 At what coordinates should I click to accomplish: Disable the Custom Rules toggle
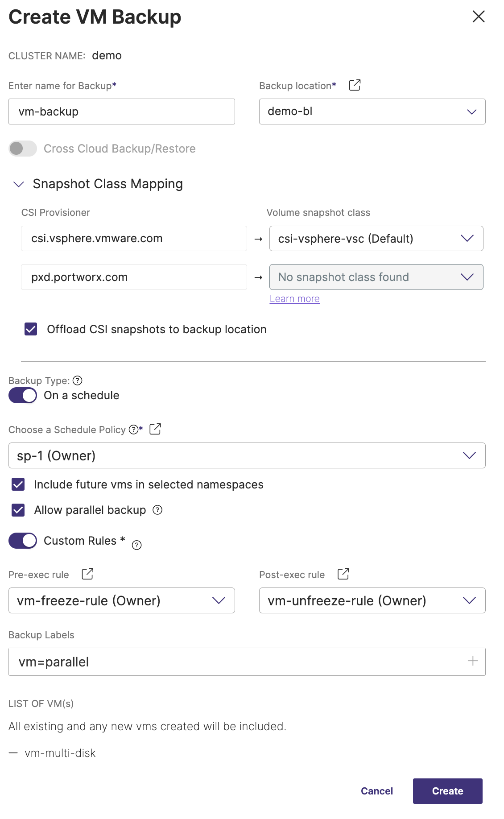[x=23, y=541]
